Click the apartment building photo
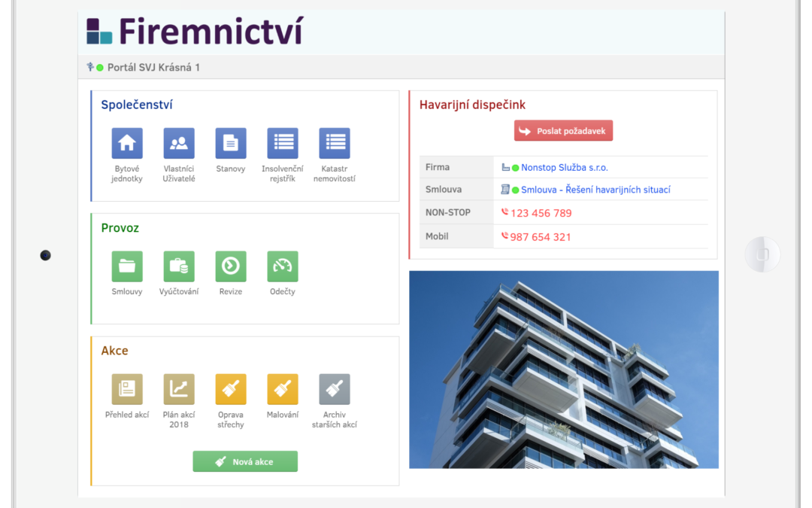 pos(564,370)
